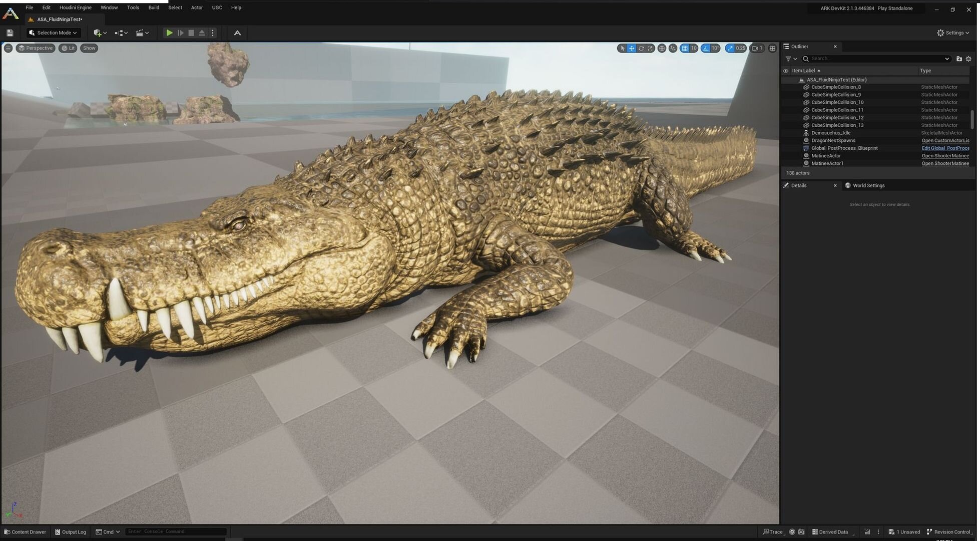Toggle scale snapping in viewport
The width and height of the screenshot is (980, 541).
tap(730, 49)
